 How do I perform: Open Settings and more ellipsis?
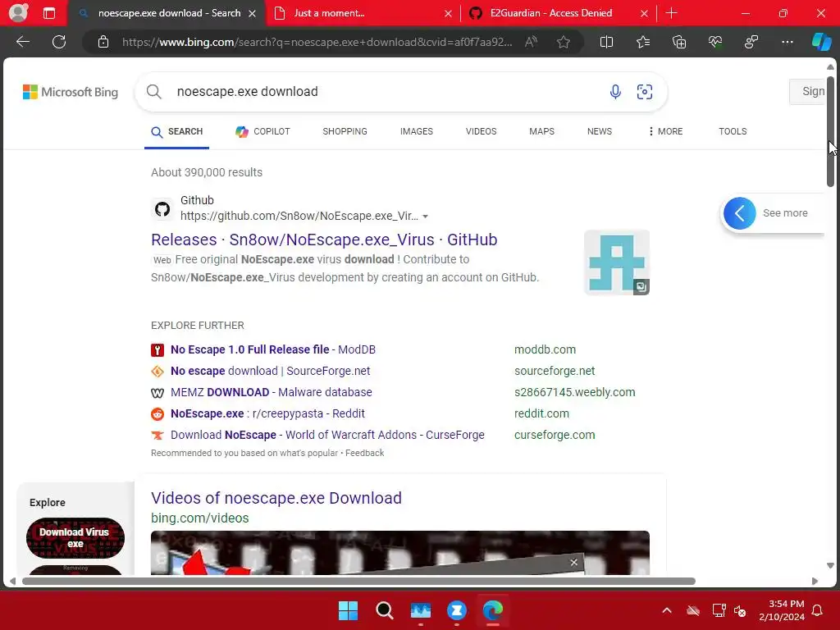tap(787, 42)
